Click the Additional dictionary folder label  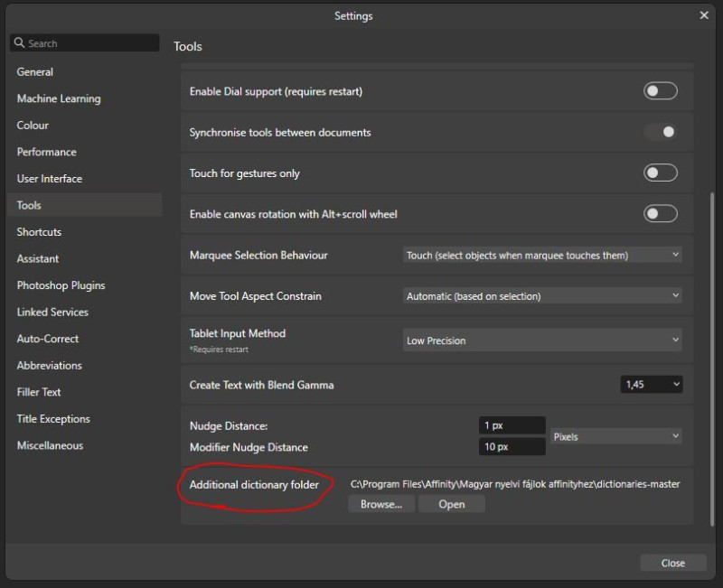point(254,485)
